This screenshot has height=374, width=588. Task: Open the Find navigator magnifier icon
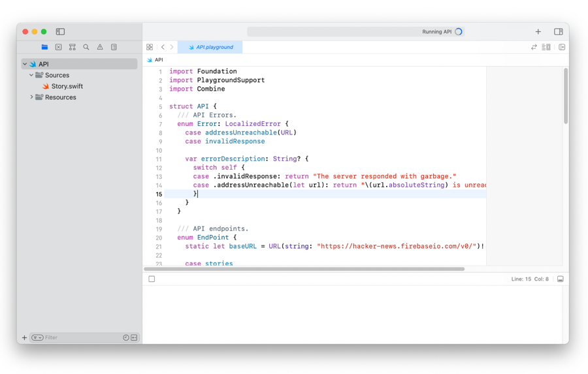tap(86, 47)
